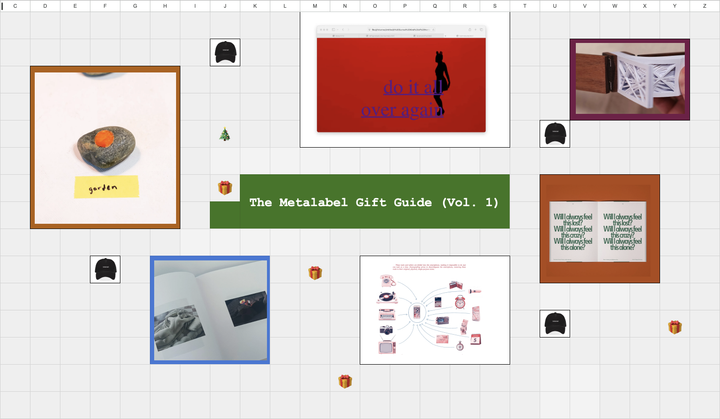Select column header M
This screenshot has width=720, height=419.
tap(315, 6)
